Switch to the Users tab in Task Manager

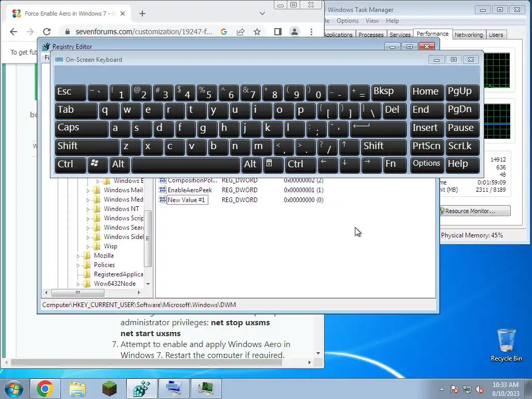coord(496,35)
